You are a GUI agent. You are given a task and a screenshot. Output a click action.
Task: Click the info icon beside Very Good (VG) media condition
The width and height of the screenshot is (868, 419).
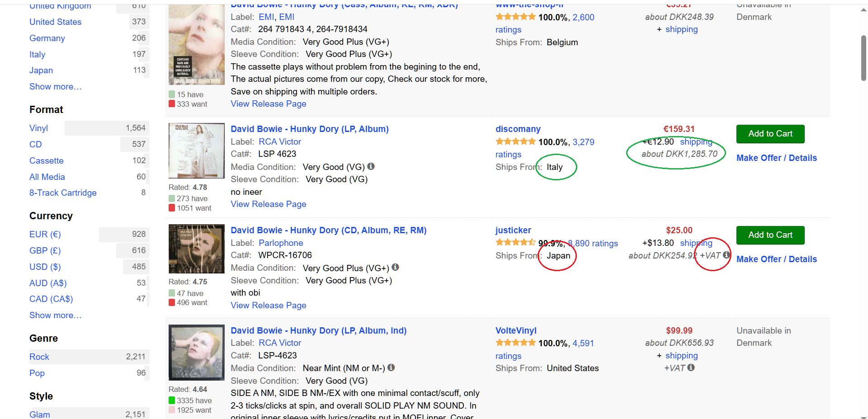(x=371, y=166)
